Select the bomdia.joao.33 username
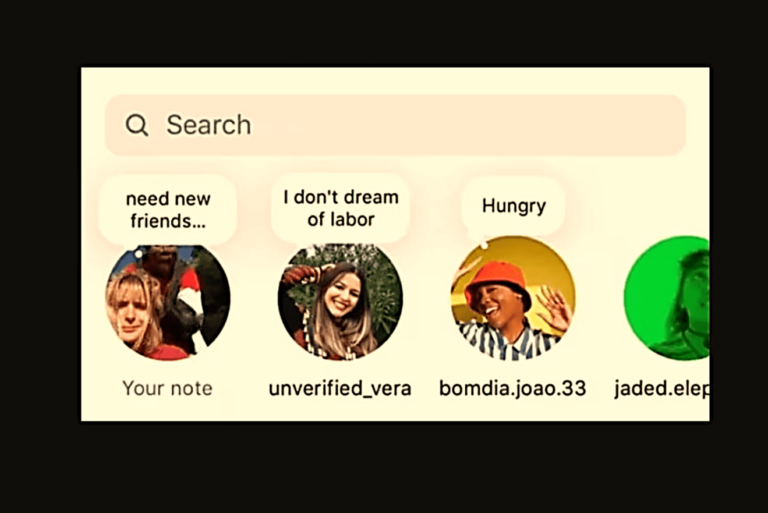 click(512, 388)
